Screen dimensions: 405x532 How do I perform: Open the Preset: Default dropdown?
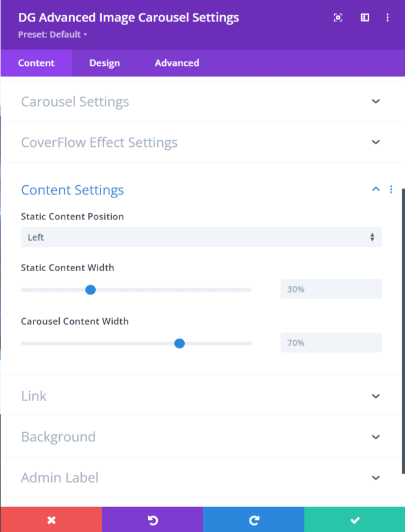[52, 35]
